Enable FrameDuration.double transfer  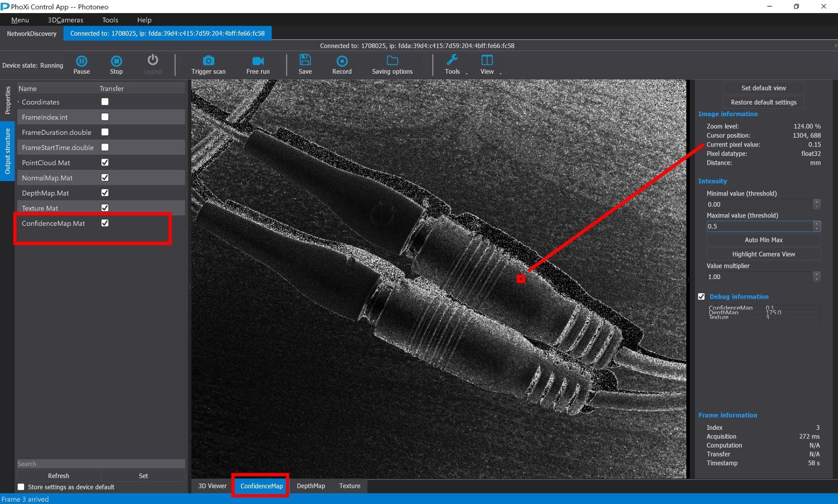tap(105, 132)
